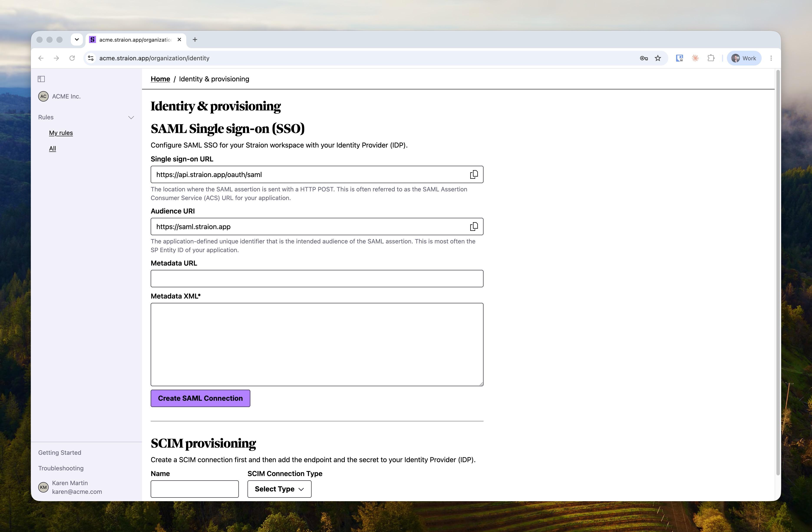
Task: Collapse the Rules section chevron
Action: coord(131,117)
